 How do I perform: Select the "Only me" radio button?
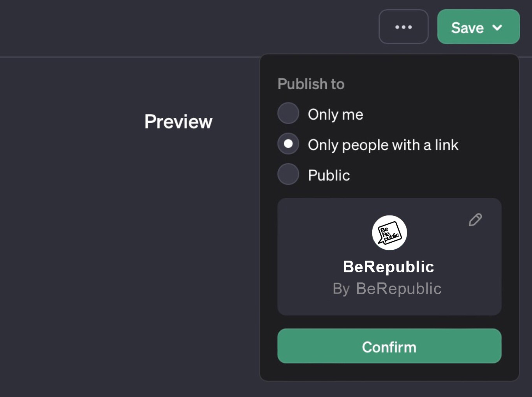click(288, 113)
